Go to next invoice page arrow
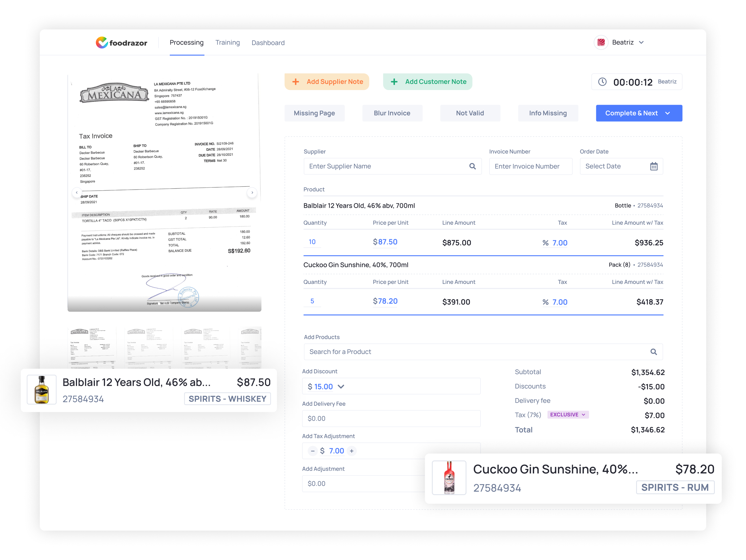The width and height of the screenshot is (746, 560). [x=252, y=193]
